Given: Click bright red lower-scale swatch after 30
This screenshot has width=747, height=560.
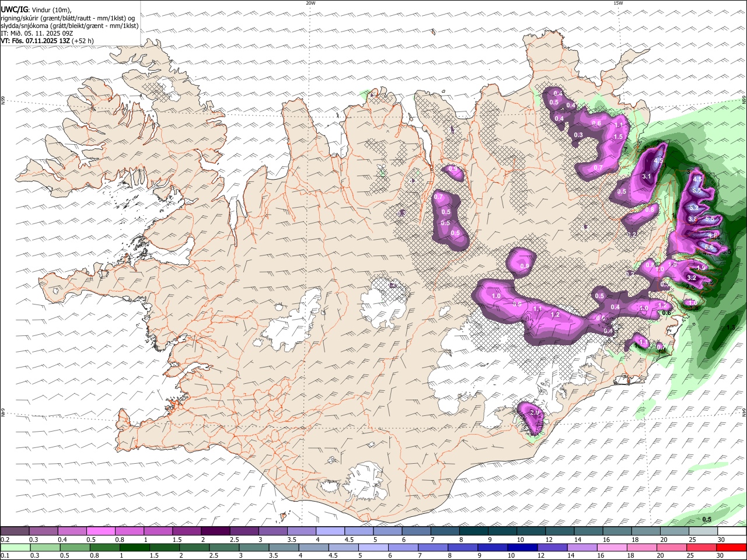Looking at the screenshot, I should point(732,547).
